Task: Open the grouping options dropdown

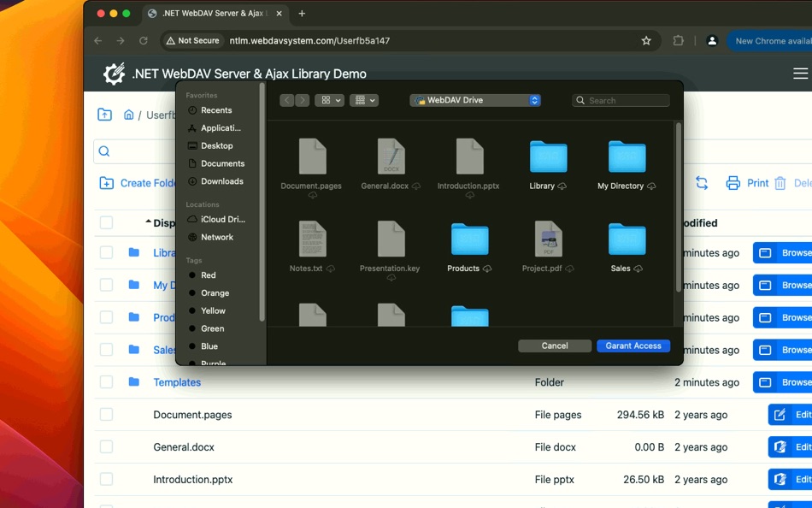Action: click(x=364, y=100)
